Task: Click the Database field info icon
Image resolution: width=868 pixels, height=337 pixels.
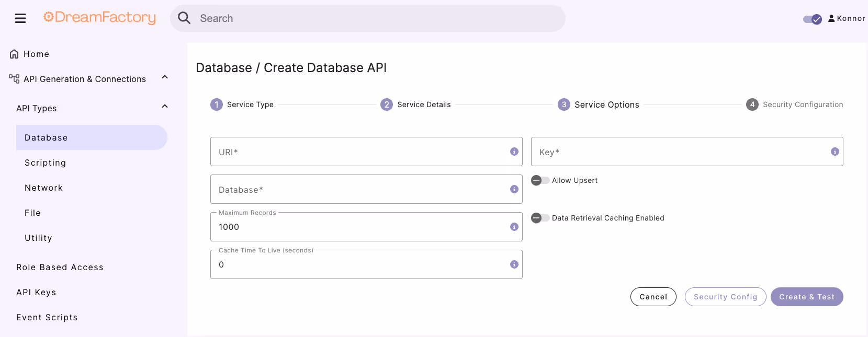Action: click(514, 189)
